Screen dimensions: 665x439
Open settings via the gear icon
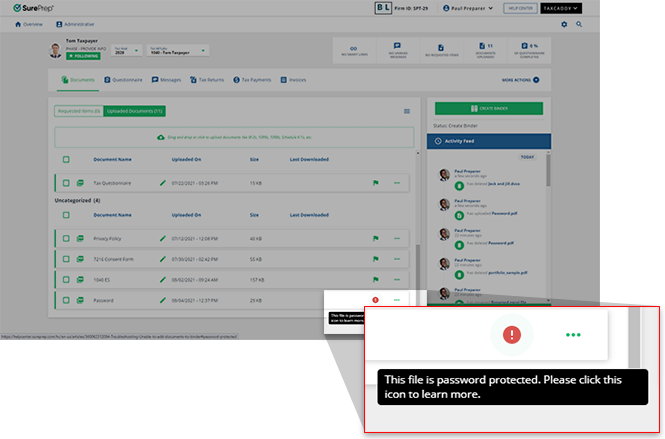tap(564, 24)
